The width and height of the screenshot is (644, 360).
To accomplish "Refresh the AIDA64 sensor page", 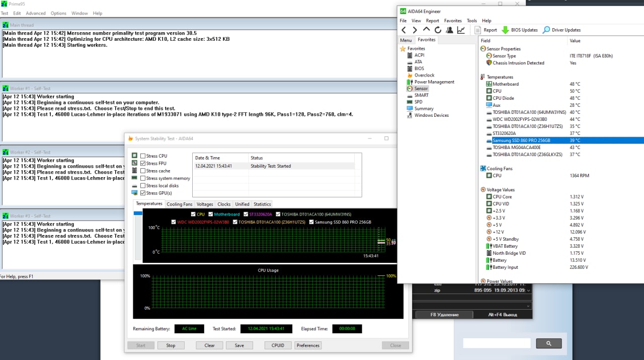I will point(438,30).
